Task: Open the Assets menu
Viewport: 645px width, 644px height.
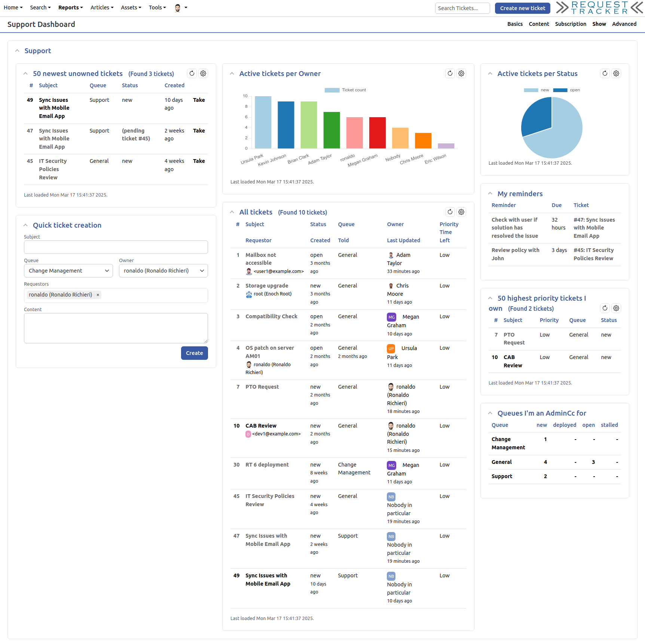Action: 131,7
